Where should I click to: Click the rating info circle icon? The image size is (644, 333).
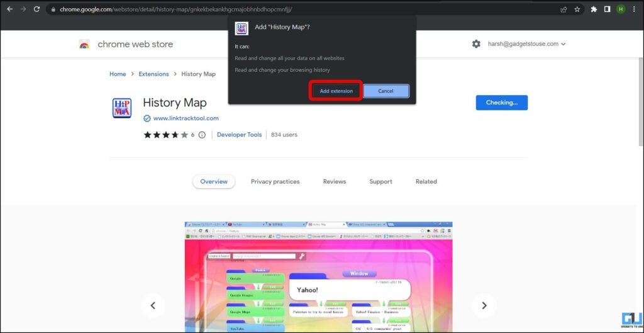point(202,135)
